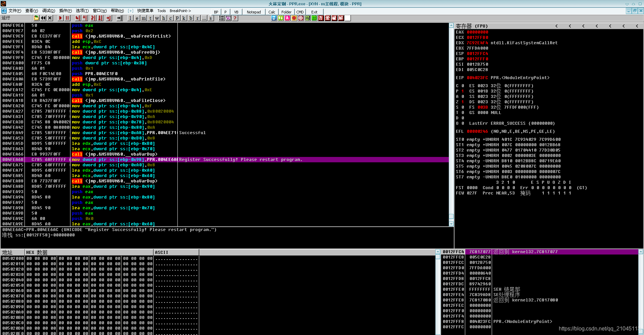This screenshot has height=335, width=644.
Task: Click the Open file folder icon
Action: pyautogui.click(x=36, y=18)
